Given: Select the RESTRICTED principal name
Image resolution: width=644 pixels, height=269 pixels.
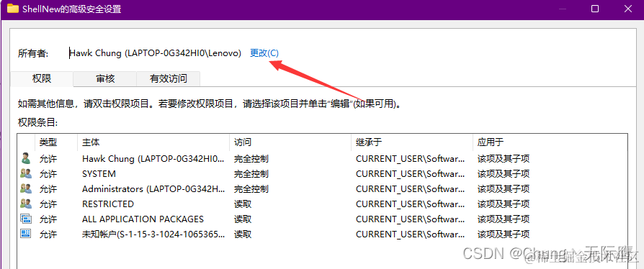Looking at the screenshot, I should point(108,204).
